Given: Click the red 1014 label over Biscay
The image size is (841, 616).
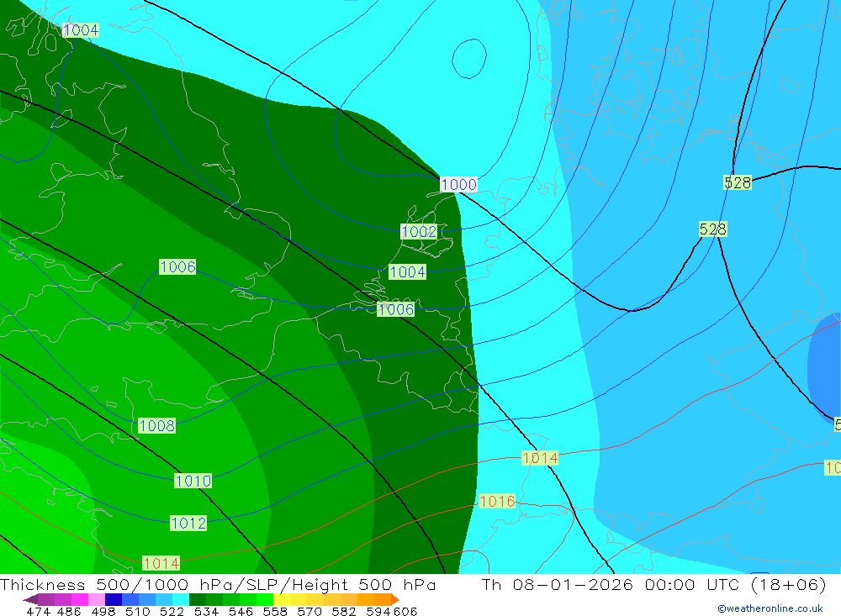Looking at the screenshot, I should click(x=161, y=563).
